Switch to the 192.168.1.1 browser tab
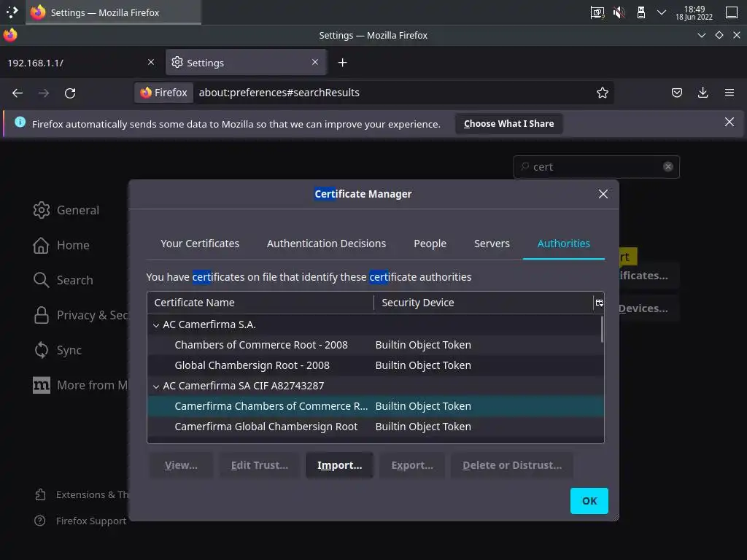The image size is (747, 560). tap(81, 63)
